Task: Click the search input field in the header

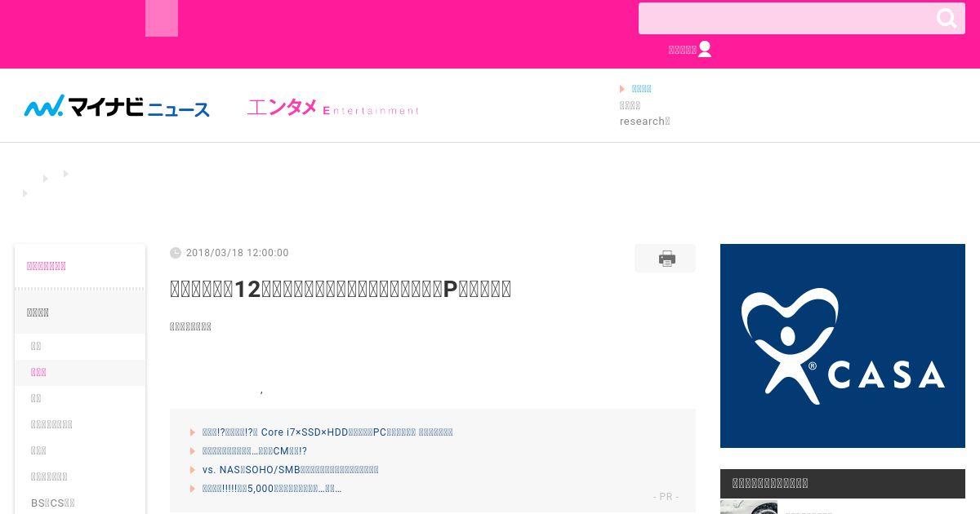Action: click(786, 19)
